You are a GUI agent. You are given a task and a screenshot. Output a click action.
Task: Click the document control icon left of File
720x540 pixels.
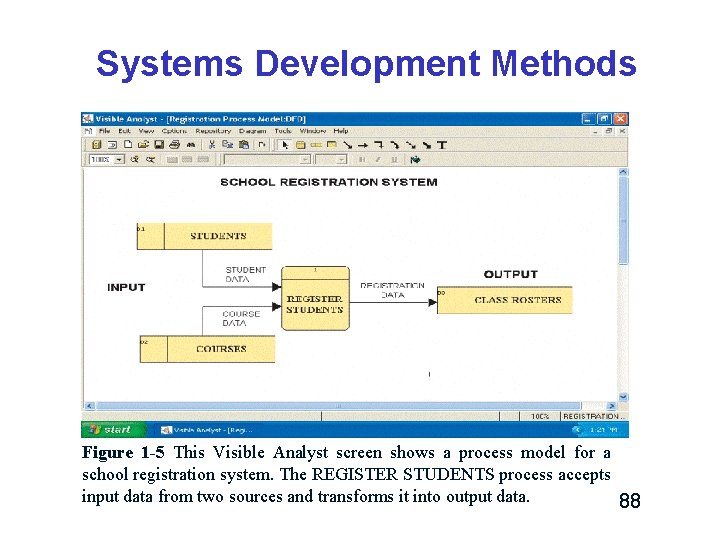pyautogui.click(x=89, y=131)
